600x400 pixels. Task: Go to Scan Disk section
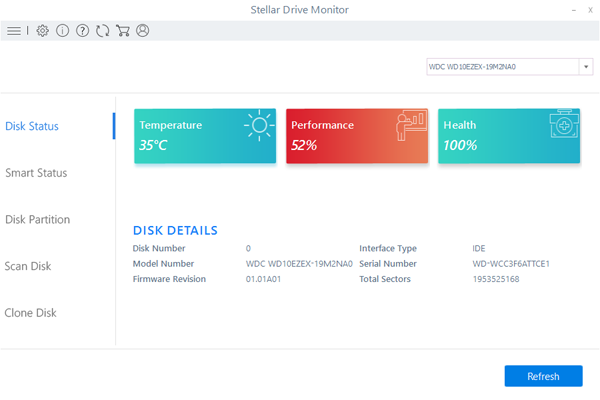point(28,266)
